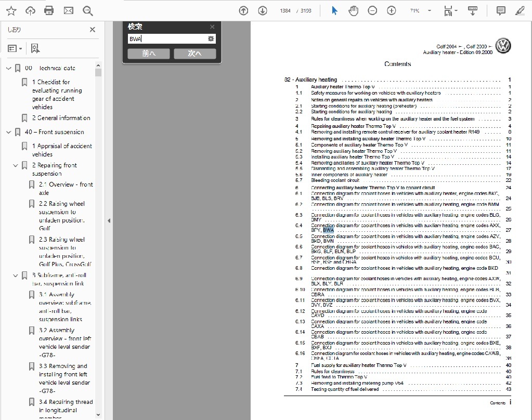The width and height of the screenshot is (532, 420).
Task: Open bookmark 3.3 Removing and installing sender -G78-
Action: click(64, 378)
